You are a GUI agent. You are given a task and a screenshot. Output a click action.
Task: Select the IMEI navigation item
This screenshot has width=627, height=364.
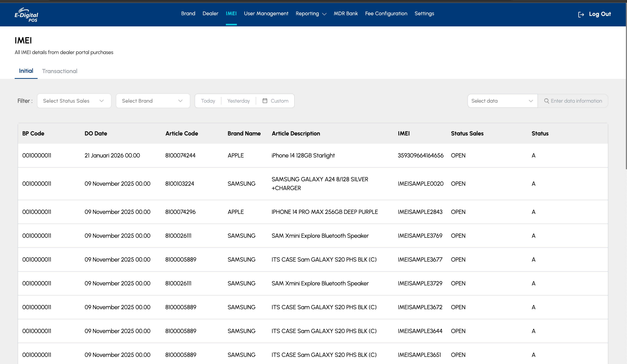231,13
